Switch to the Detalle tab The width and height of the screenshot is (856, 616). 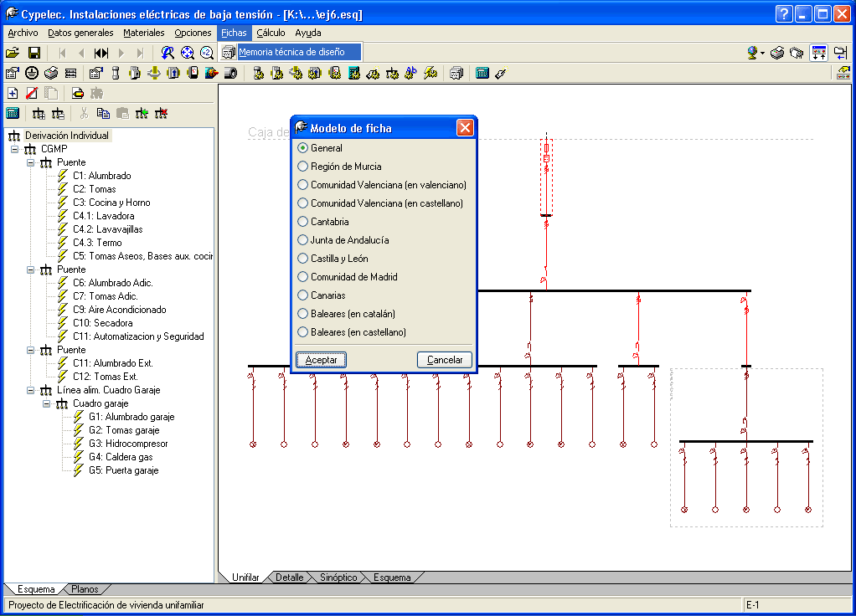[x=289, y=577]
